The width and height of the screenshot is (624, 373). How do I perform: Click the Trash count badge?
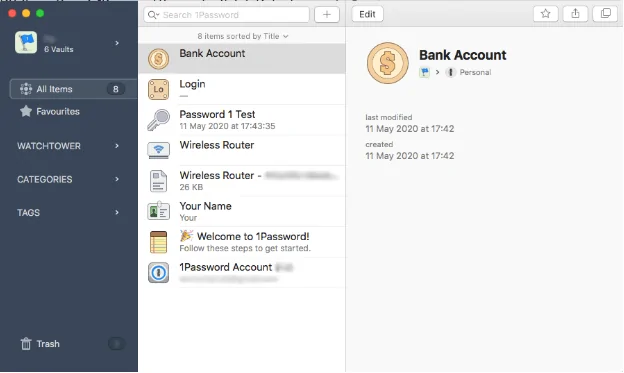click(116, 344)
